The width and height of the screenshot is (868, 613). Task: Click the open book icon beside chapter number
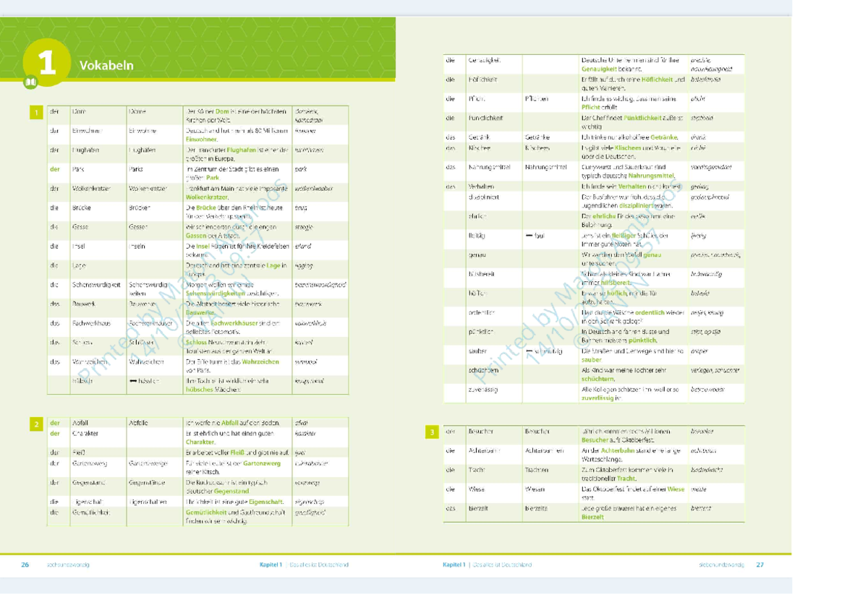coord(30,82)
